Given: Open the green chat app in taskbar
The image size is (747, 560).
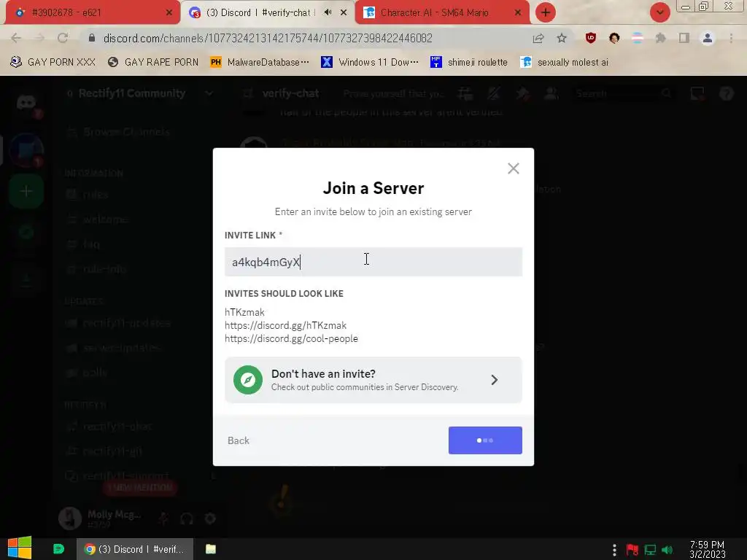Looking at the screenshot, I should point(58,549).
